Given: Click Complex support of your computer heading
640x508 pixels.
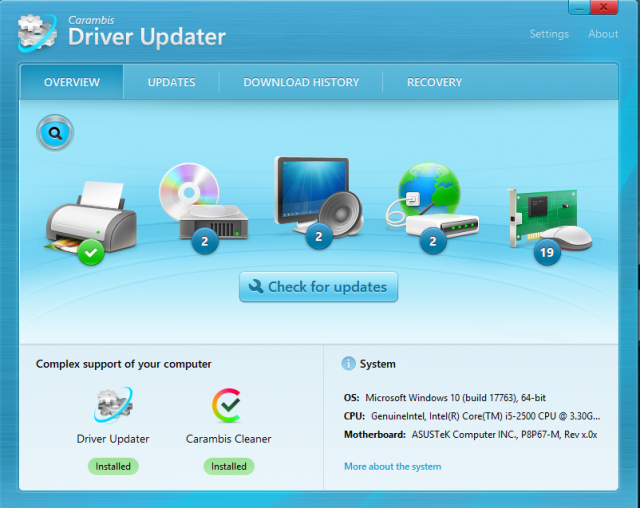Looking at the screenshot, I should [124, 364].
